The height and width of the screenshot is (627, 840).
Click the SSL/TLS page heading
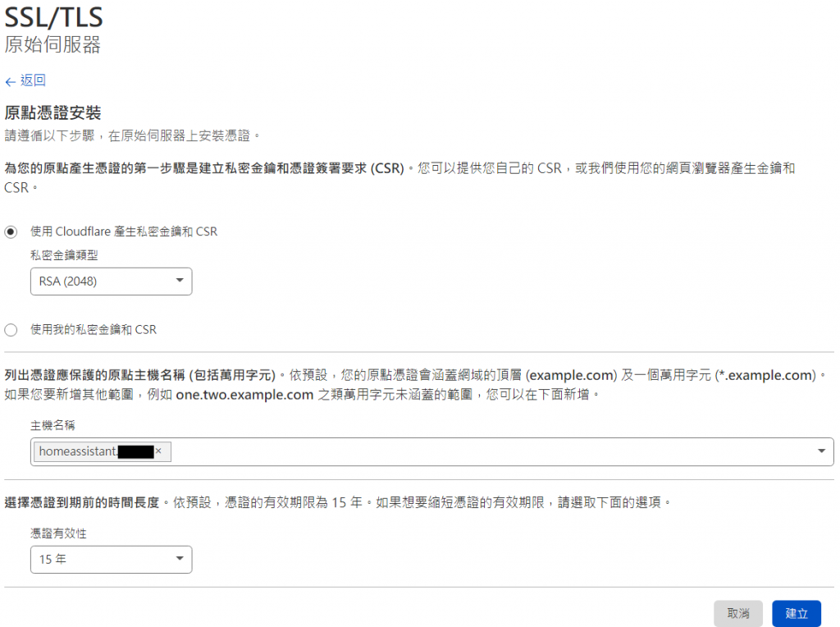53,17
